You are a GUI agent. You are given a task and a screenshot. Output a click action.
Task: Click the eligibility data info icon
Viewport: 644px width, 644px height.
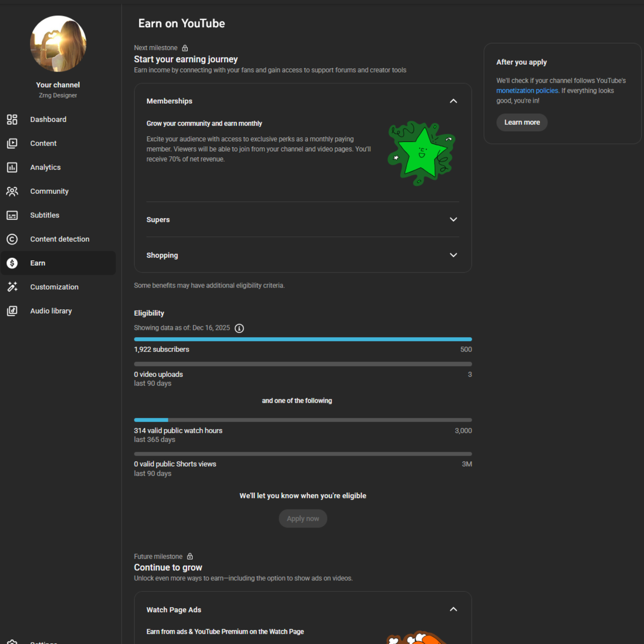[x=239, y=328]
